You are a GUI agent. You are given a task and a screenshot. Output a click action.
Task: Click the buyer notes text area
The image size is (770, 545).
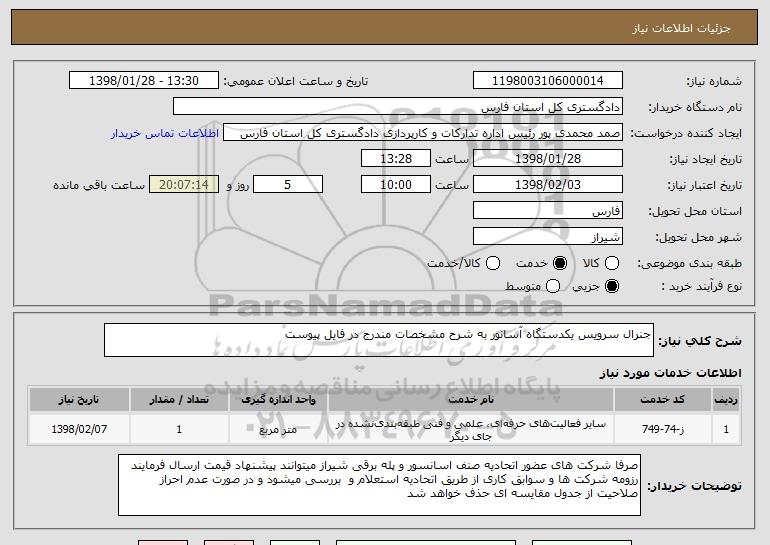pos(379,485)
